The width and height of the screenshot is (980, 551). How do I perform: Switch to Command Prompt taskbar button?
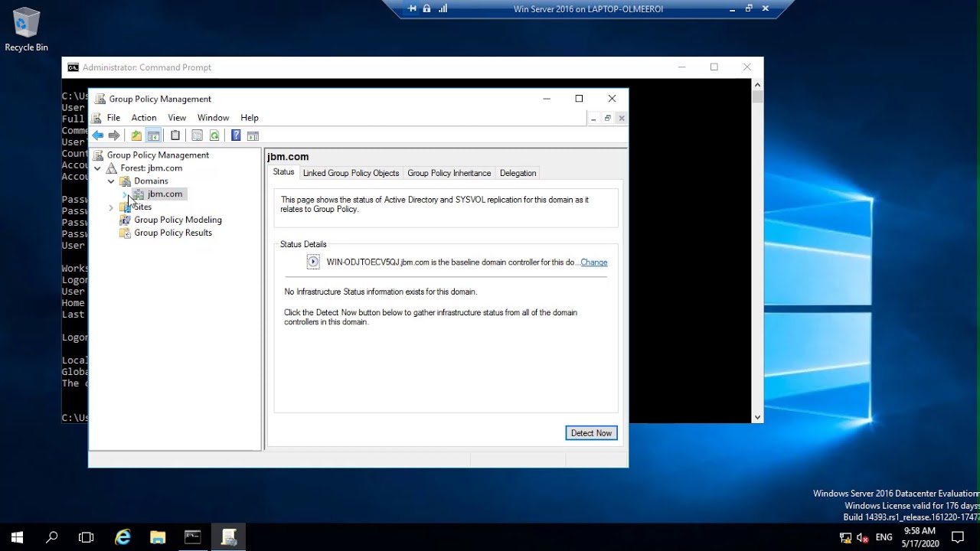[x=193, y=537]
